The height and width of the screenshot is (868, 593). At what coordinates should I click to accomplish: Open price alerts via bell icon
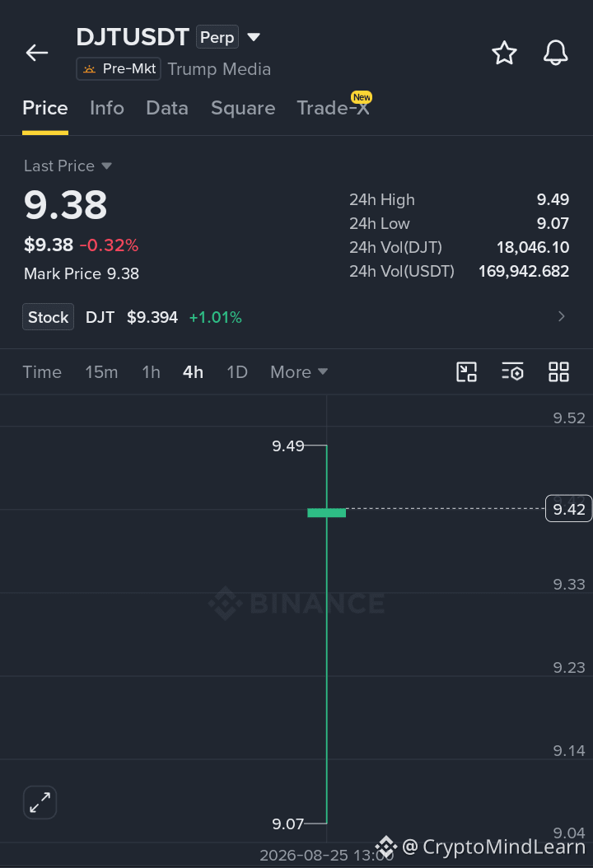(x=555, y=53)
